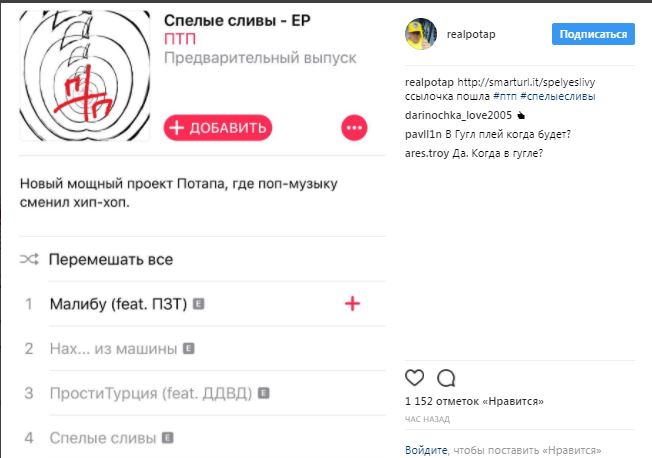The width and height of the screenshot is (652, 458).
Task: Open the #птп hashtag link
Action: [x=505, y=97]
